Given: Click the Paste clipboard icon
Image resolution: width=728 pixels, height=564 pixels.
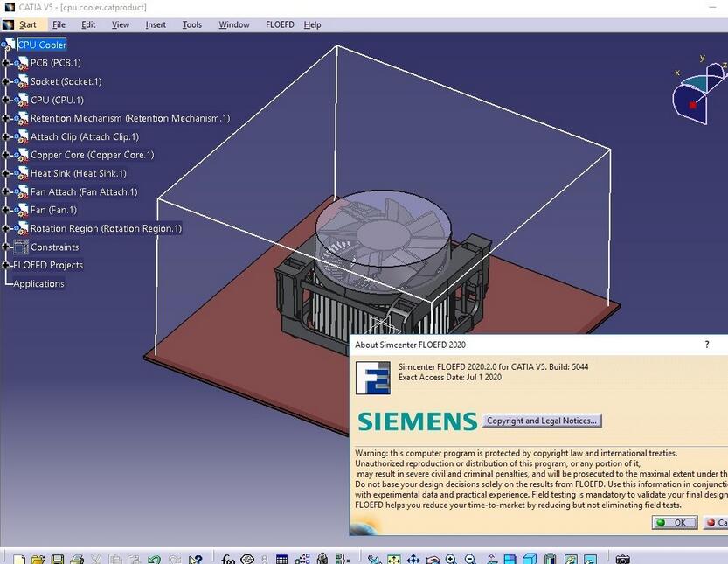Looking at the screenshot, I should point(135,559).
